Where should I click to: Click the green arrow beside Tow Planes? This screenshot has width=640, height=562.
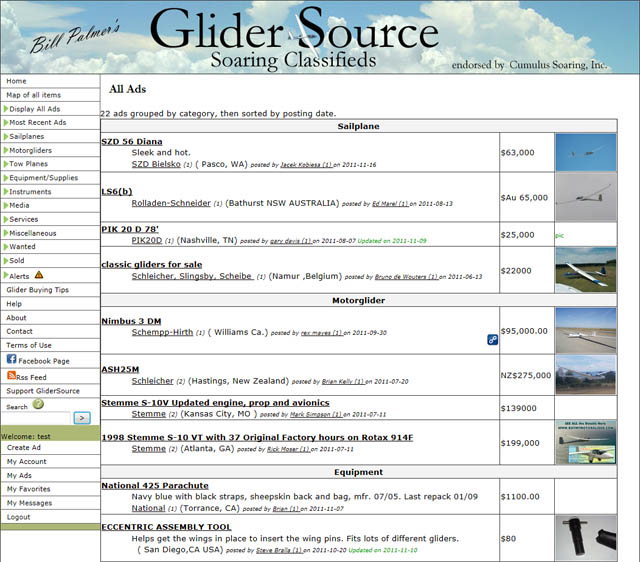point(6,164)
